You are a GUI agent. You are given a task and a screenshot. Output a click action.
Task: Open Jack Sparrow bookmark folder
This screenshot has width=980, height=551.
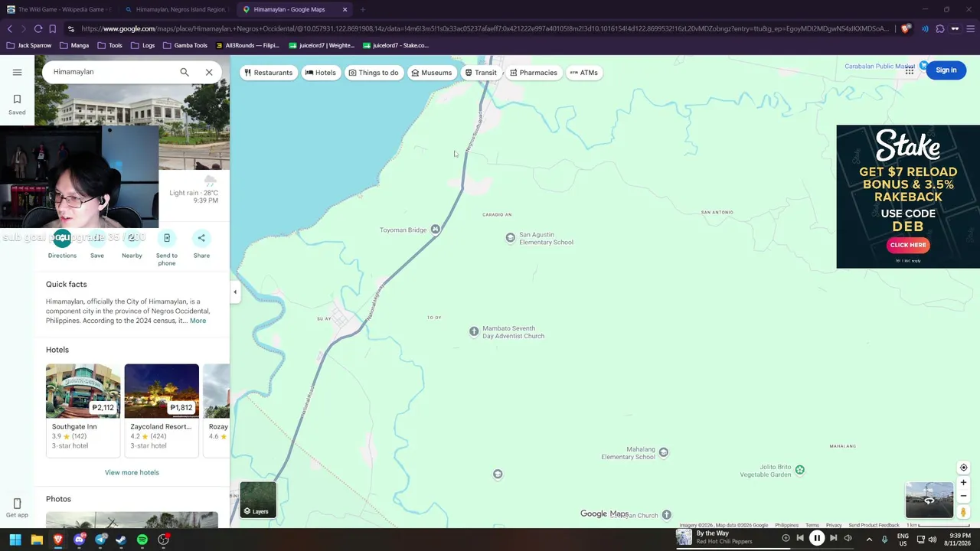coord(29,45)
